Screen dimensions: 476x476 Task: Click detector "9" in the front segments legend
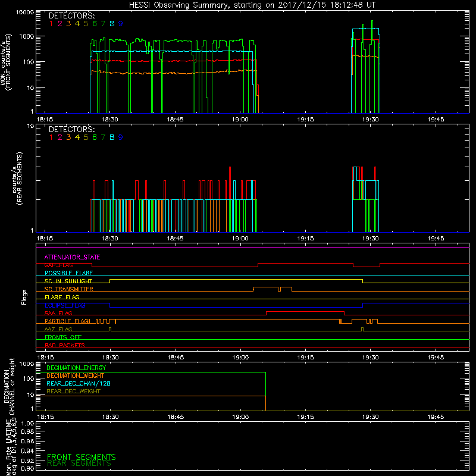(x=121, y=24)
